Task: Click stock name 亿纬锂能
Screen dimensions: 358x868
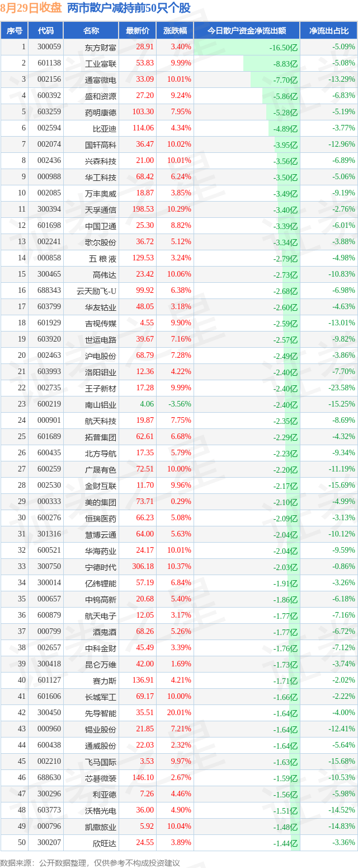Action: click(x=101, y=584)
